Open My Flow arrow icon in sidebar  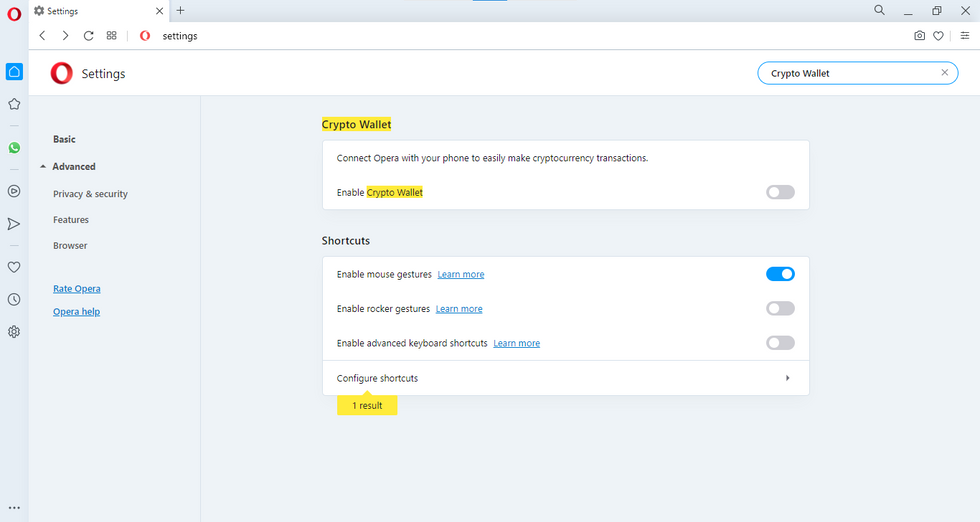14,224
